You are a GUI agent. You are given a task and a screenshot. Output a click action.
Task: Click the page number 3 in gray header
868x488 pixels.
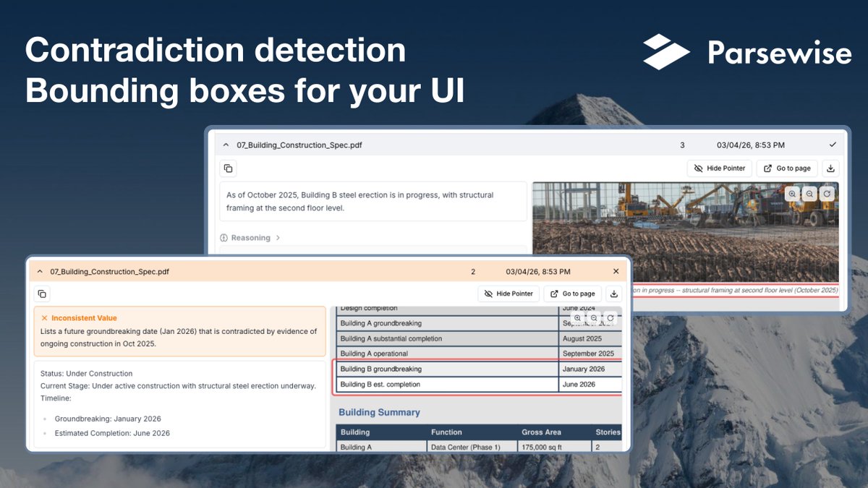(682, 145)
